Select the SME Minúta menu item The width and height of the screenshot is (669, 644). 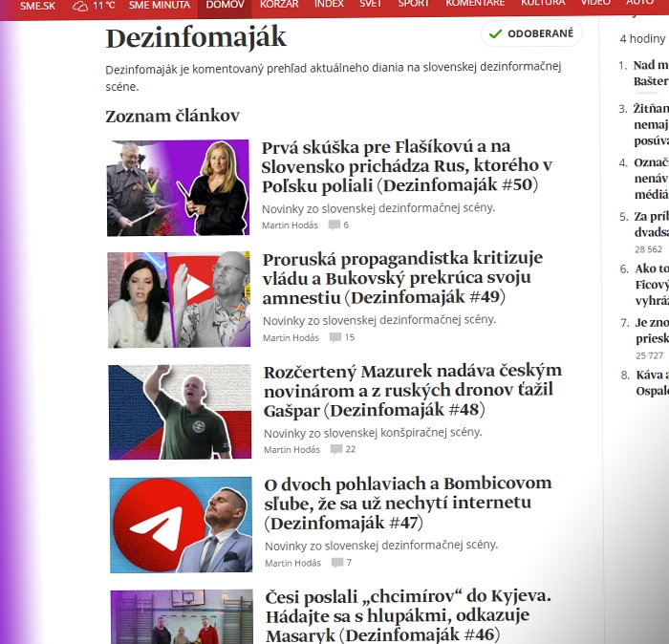159,5
